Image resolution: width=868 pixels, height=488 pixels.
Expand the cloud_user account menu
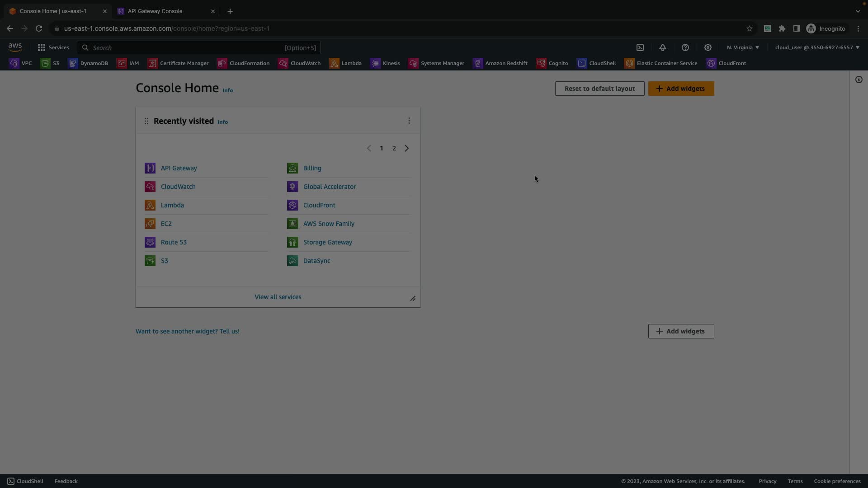817,47
